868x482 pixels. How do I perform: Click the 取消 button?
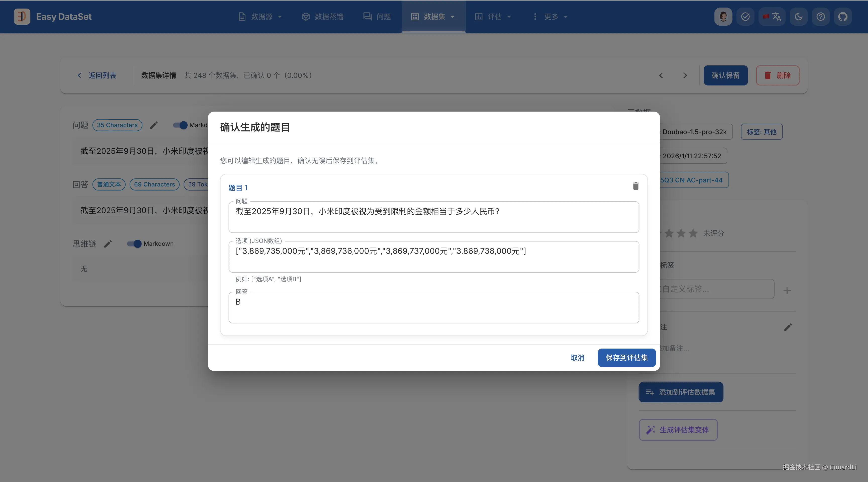point(577,358)
